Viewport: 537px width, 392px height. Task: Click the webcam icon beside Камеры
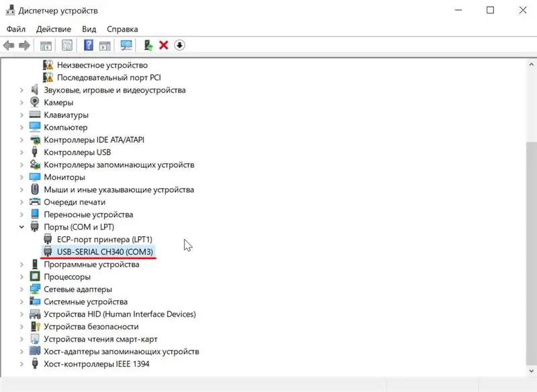[x=35, y=102]
